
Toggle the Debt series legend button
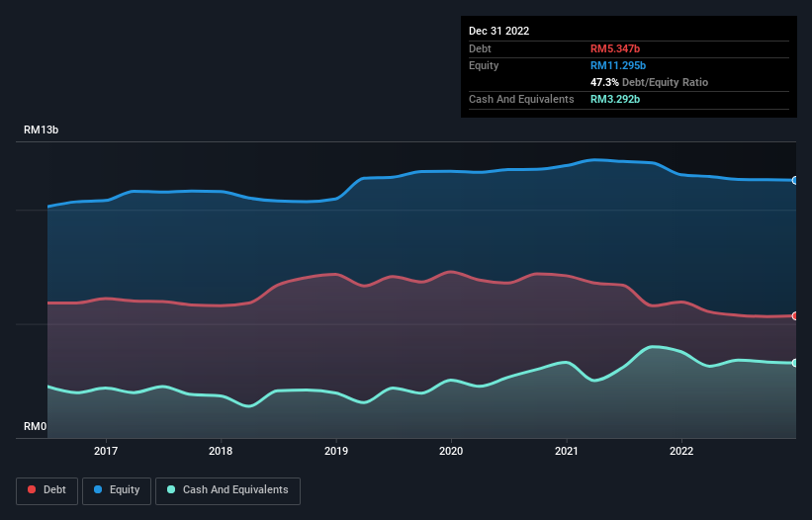pos(47,490)
